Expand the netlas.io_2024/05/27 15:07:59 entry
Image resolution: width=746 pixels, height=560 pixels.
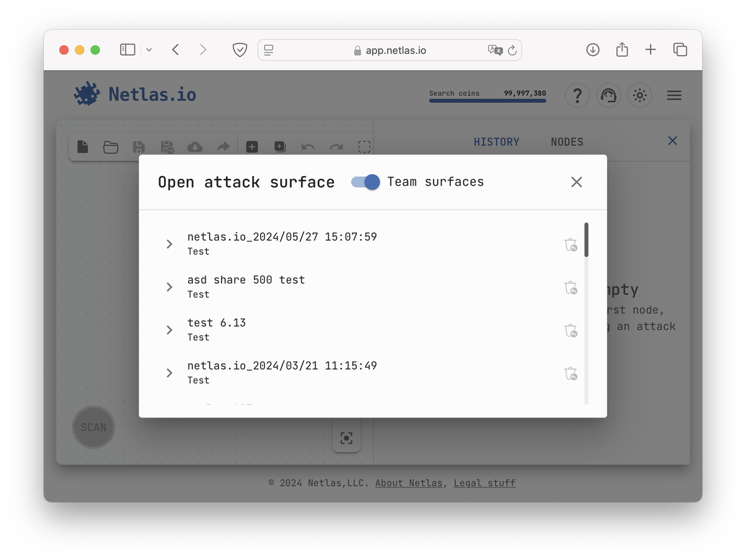tap(169, 244)
